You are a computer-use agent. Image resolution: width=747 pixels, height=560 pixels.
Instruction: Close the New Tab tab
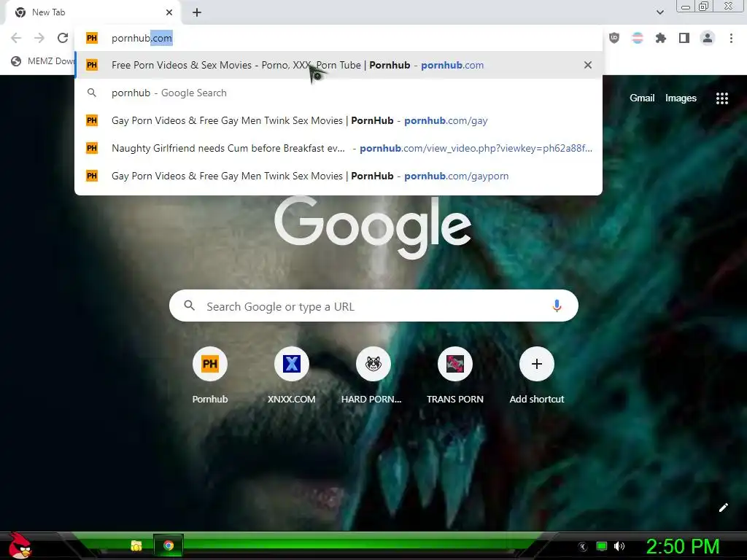tap(169, 12)
